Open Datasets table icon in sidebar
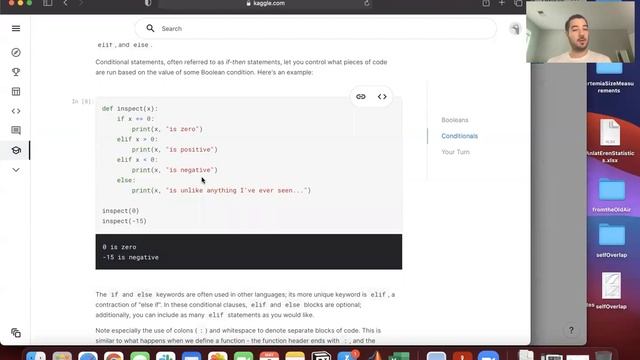This screenshot has height=360, width=640. [16, 91]
